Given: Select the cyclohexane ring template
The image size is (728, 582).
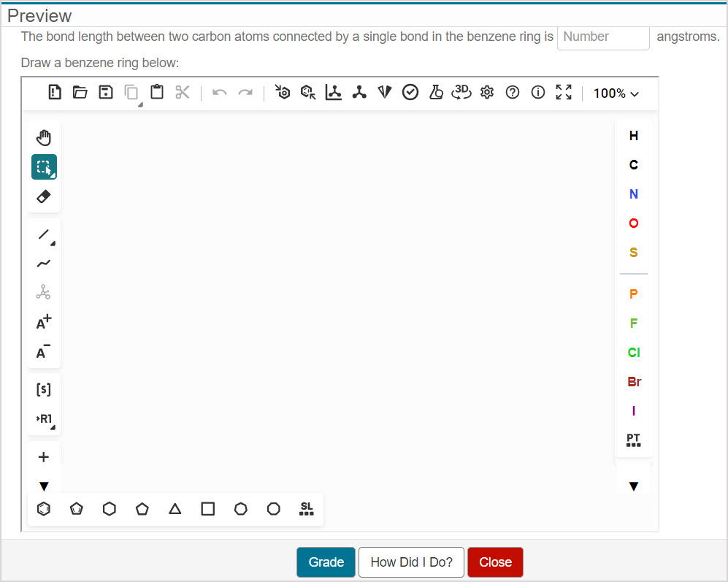Looking at the screenshot, I should [110, 509].
